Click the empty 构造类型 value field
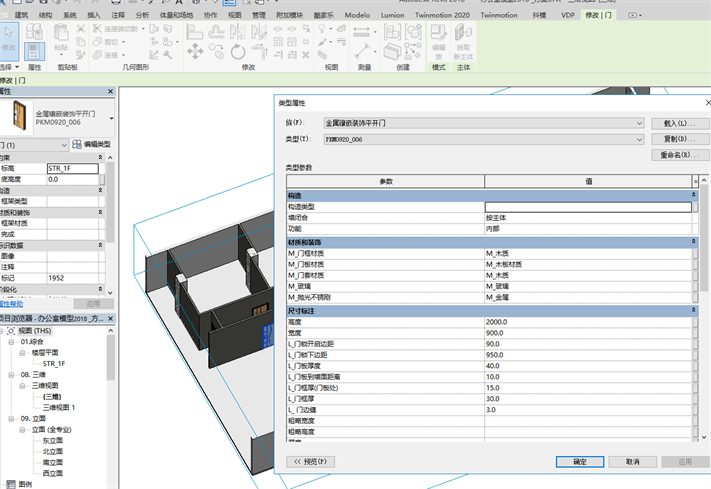The width and height of the screenshot is (711, 489). [x=588, y=207]
